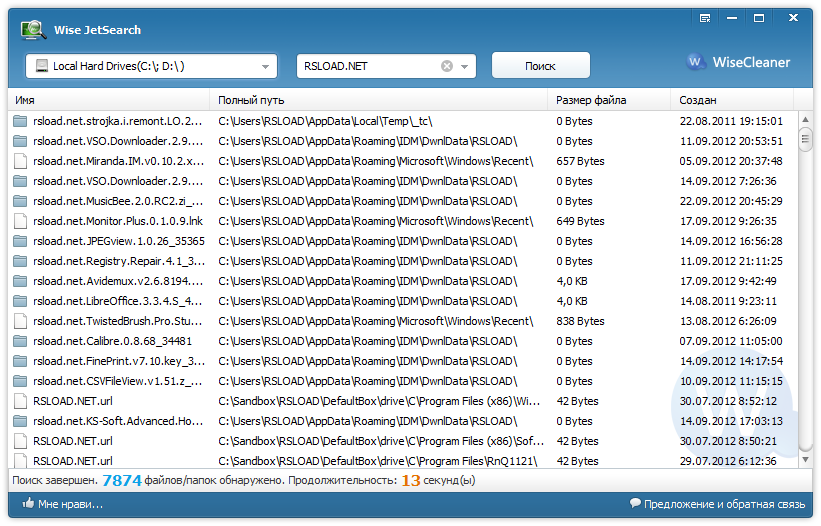Click the file icon for rsload.net.Monitor.Plus.0.1.0.9.lnk

coord(20,221)
